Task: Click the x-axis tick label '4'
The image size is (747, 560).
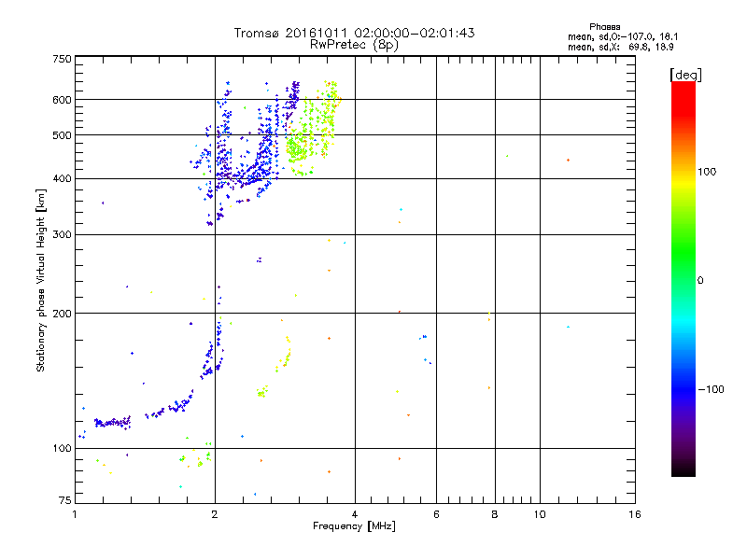Action: point(355,514)
